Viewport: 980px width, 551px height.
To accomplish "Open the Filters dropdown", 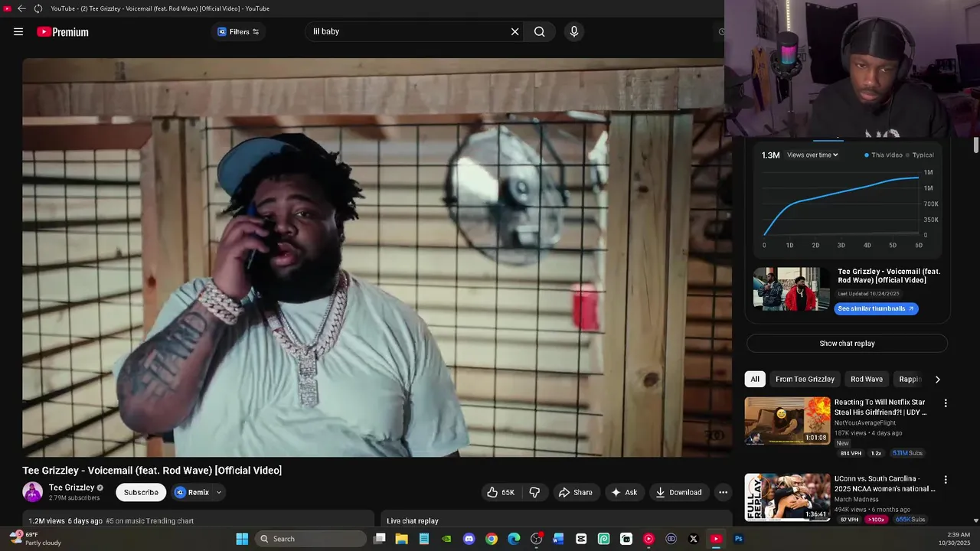I will pyautogui.click(x=239, y=31).
